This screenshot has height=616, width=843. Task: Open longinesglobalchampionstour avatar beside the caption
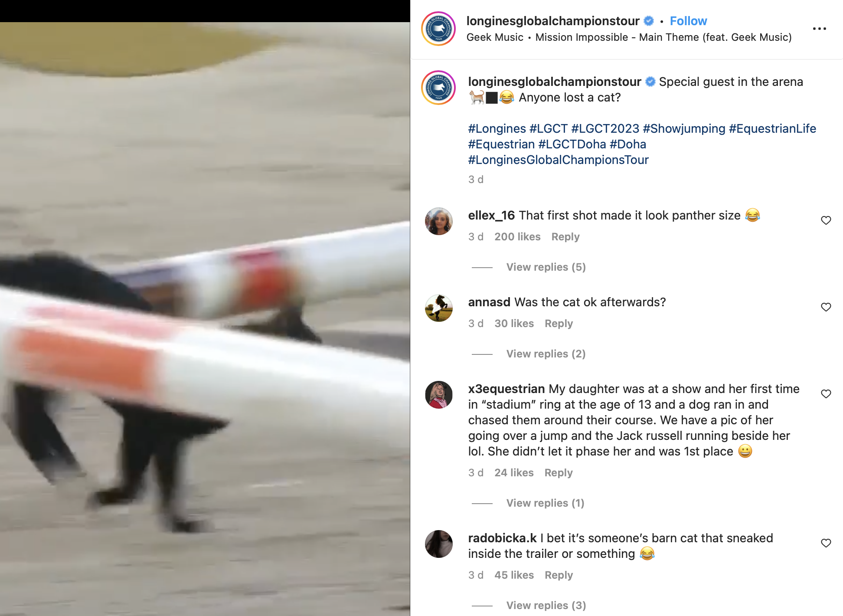pos(438,88)
